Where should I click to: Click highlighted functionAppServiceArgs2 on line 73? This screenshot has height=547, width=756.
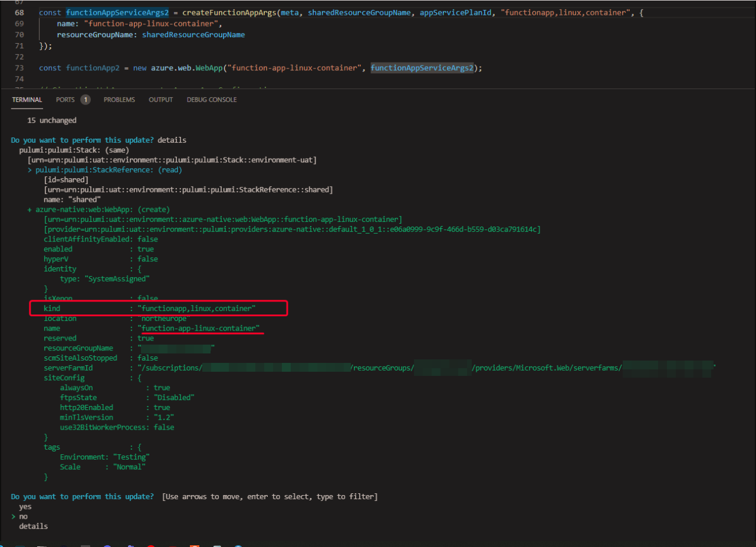click(422, 68)
